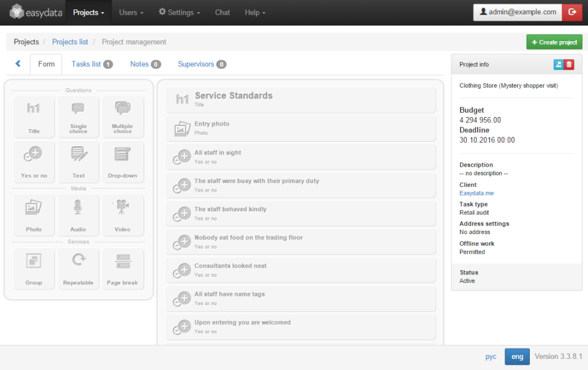Add a Single choice question

78,116
